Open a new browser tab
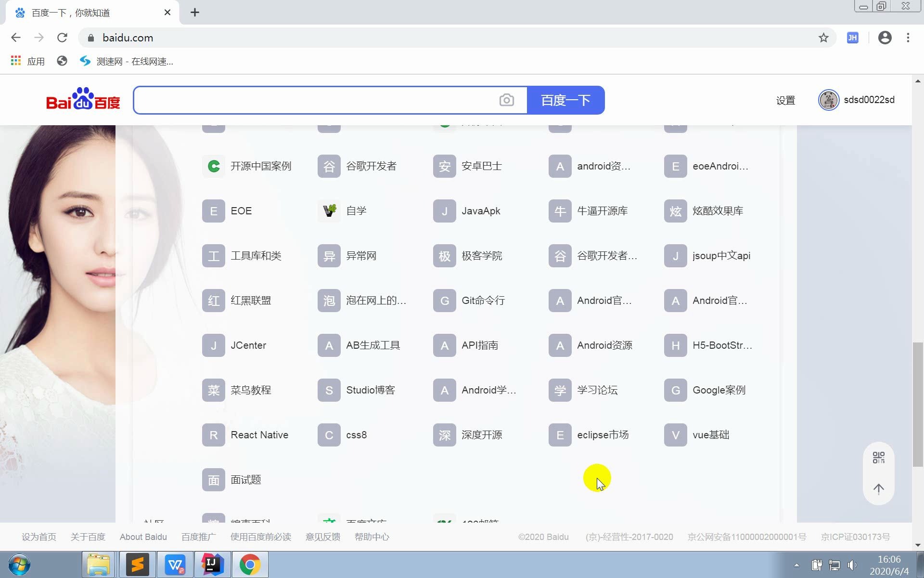Image resolution: width=924 pixels, height=578 pixels. click(194, 13)
